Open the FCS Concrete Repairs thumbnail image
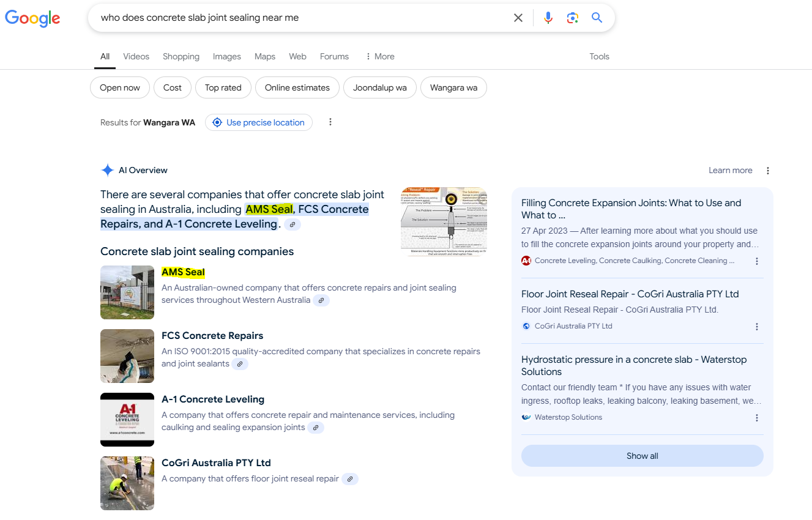 (x=127, y=356)
